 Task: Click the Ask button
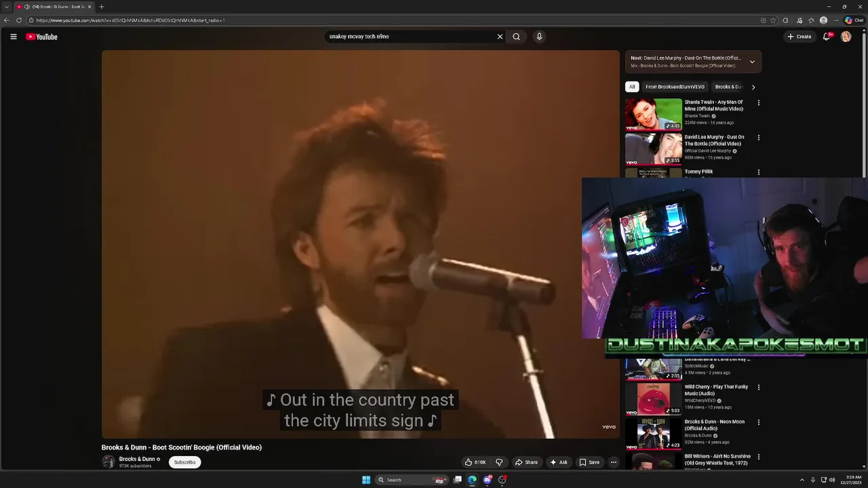pyautogui.click(x=559, y=462)
